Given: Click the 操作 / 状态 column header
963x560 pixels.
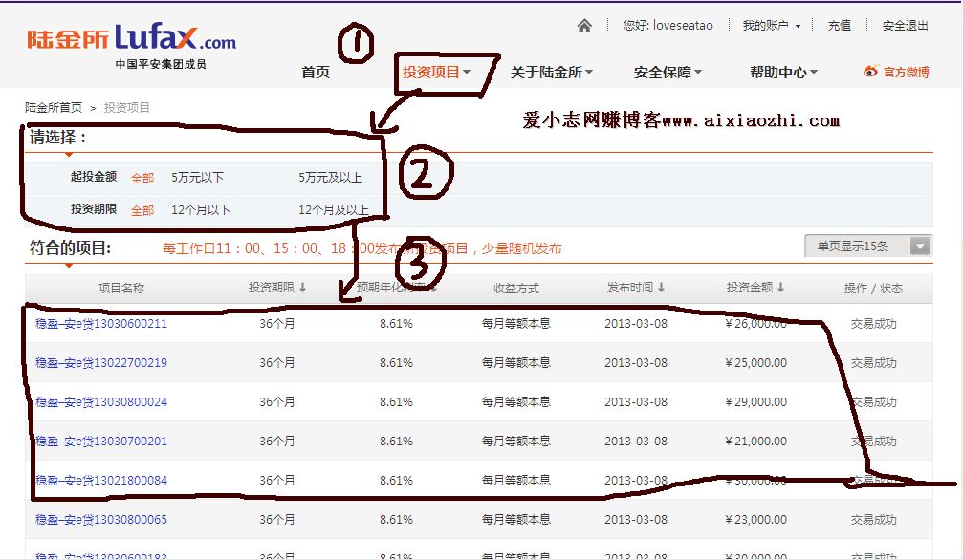Looking at the screenshot, I should 873,288.
